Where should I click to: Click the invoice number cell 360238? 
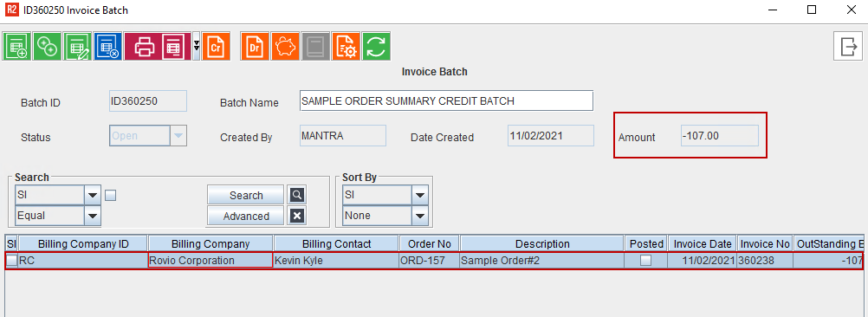pos(765,261)
